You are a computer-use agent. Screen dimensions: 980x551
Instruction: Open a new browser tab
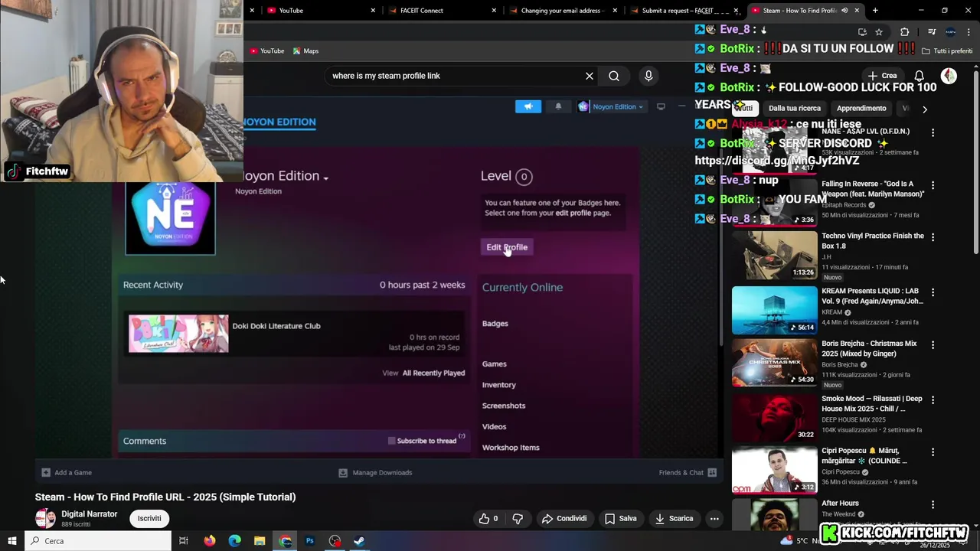coord(875,11)
